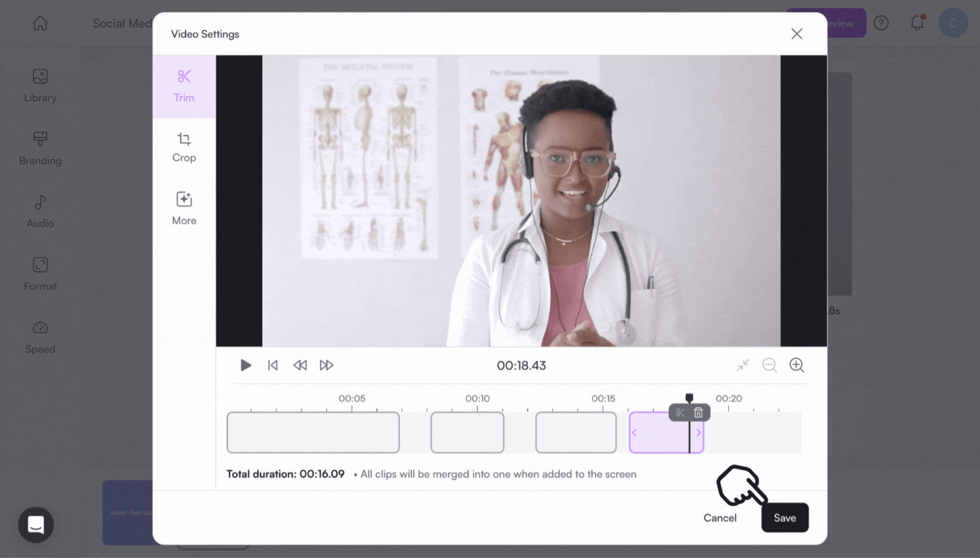This screenshot has height=558, width=980.
Task: Click the fit timeline collapse icon
Action: [743, 365]
